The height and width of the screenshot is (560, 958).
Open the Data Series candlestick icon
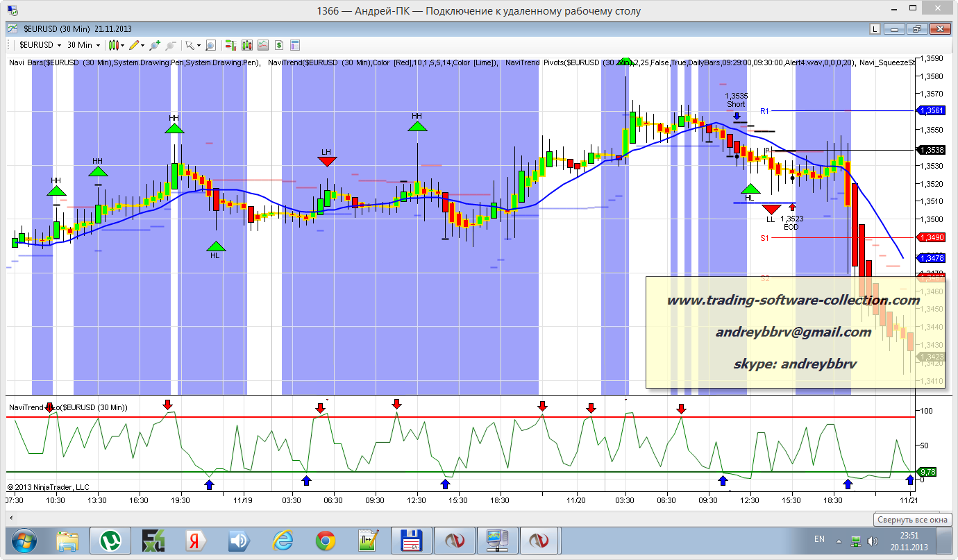246,45
